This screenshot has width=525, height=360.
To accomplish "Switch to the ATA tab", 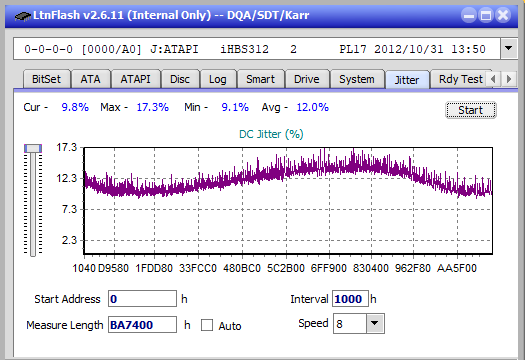I will [x=90, y=79].
